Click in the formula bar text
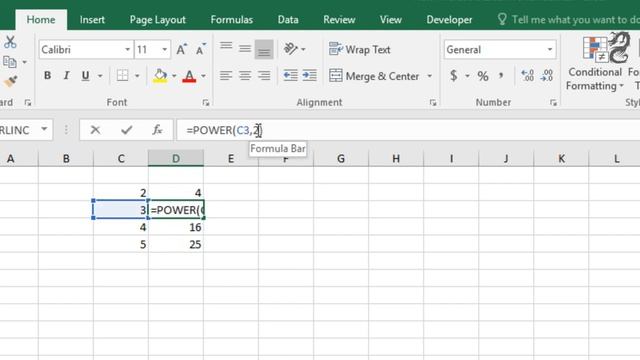The width and height of the screenshot is (640, 360). [x=224, y=130]
